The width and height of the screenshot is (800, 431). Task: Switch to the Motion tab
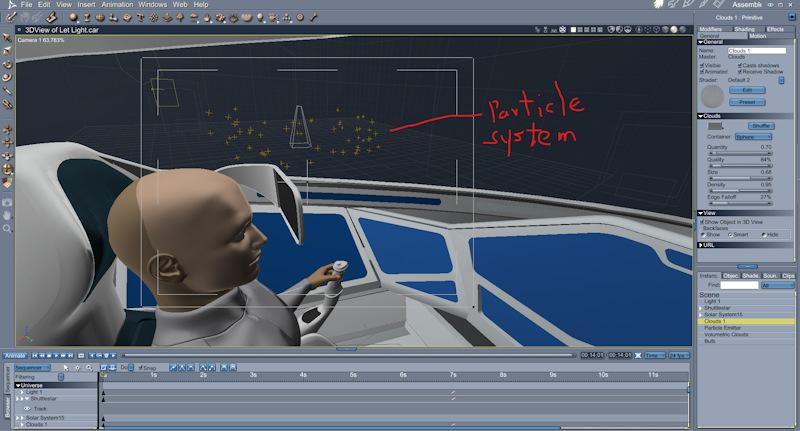click(x=757, y=36)
